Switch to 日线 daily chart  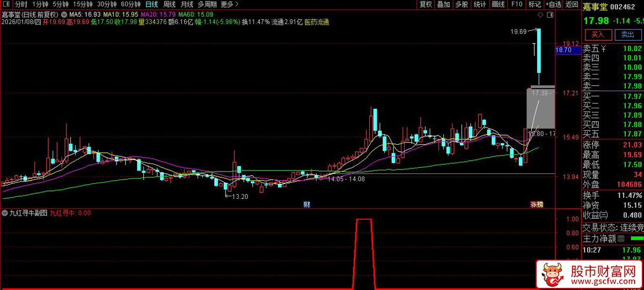(152, 4)
